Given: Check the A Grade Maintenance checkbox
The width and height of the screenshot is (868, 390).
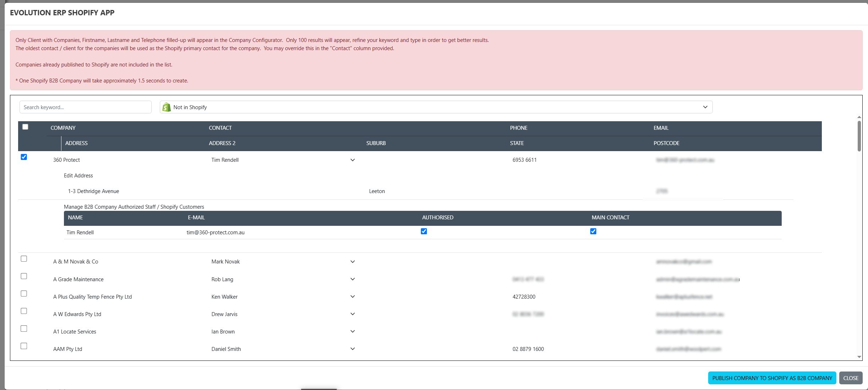Looking at the screenshot, I should 24,276.
